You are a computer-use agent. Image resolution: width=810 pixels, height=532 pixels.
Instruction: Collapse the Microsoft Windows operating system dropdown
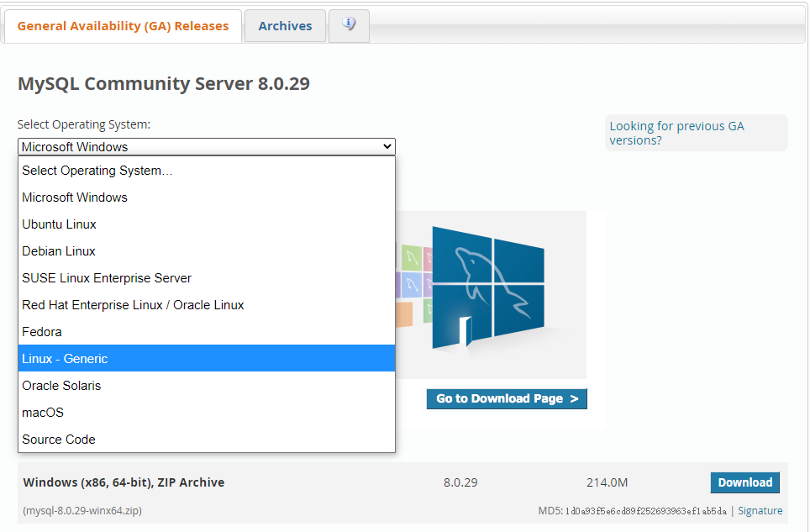click(207, 147)
